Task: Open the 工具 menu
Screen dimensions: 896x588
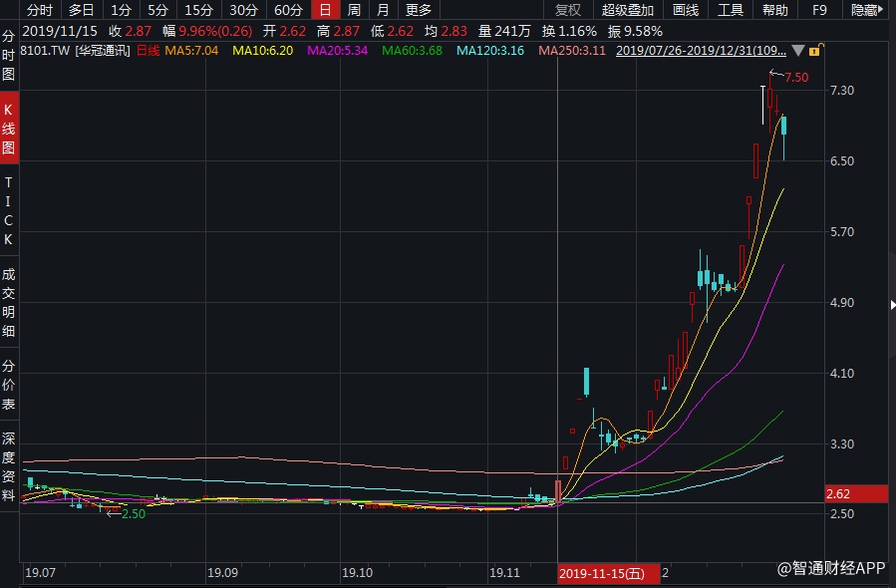Action: coord(731,10)
